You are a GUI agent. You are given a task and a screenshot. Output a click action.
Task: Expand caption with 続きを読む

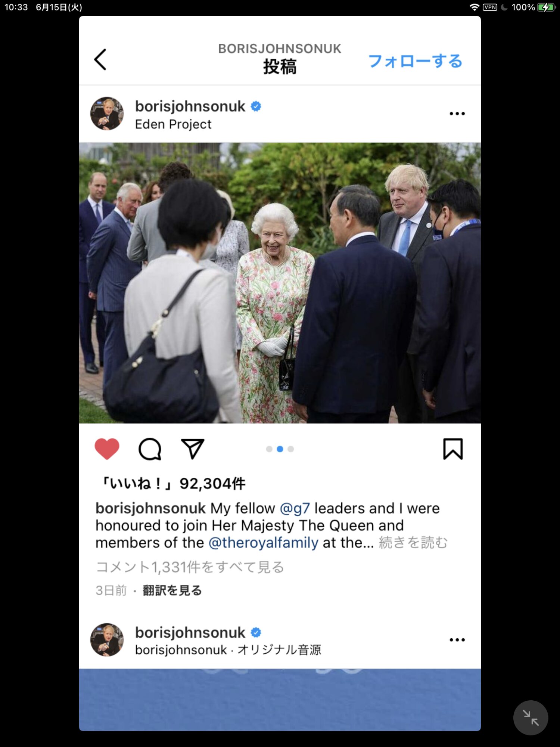413,543
